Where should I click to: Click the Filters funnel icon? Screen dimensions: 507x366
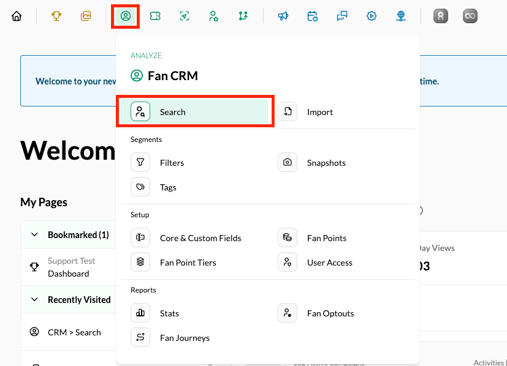click(140, 162)
